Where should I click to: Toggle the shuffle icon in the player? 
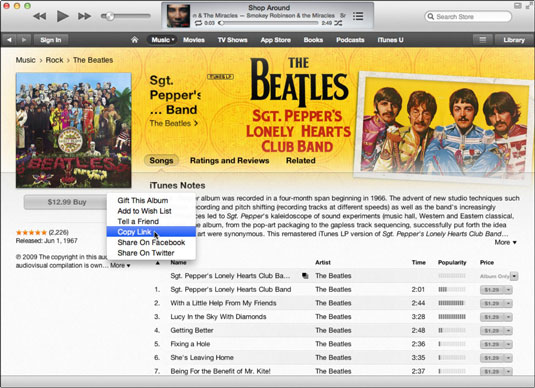(x=338, y=23)
